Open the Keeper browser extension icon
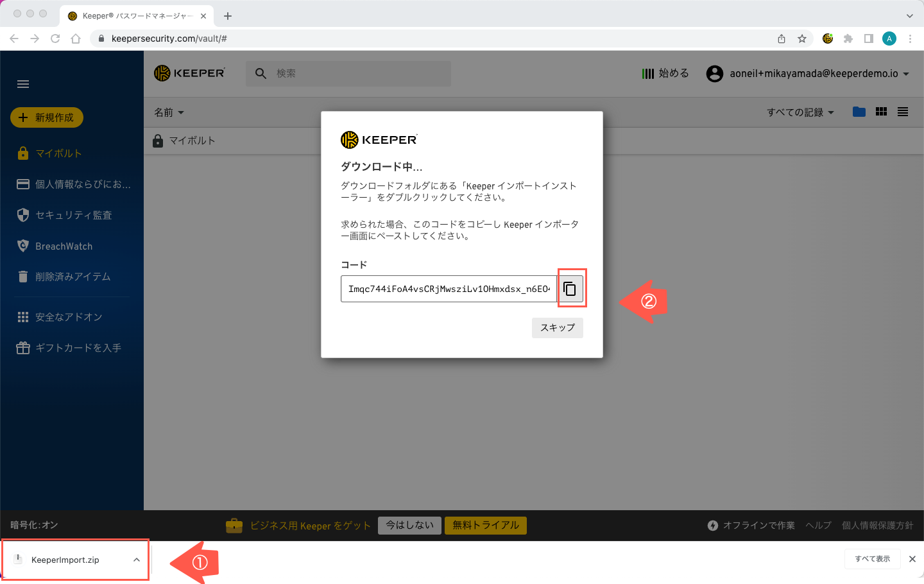The height and width of the screenshot is (584, 924). click(828, 39)
